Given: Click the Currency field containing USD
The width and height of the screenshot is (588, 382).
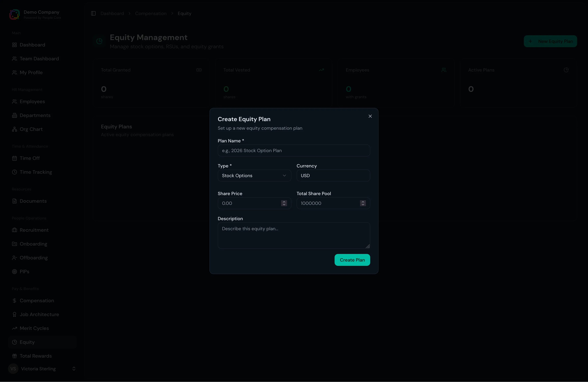Looking at the screenshot, I should [333, 176].
